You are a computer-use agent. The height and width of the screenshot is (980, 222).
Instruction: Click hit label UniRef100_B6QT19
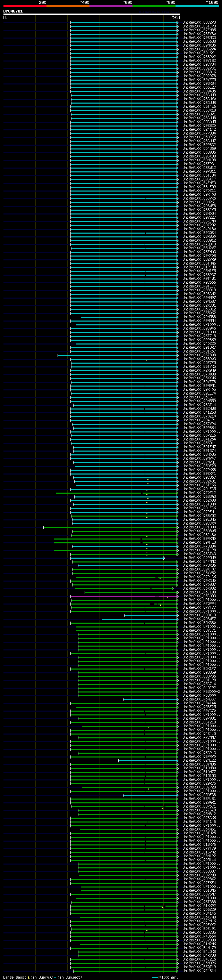click(199, 967)
